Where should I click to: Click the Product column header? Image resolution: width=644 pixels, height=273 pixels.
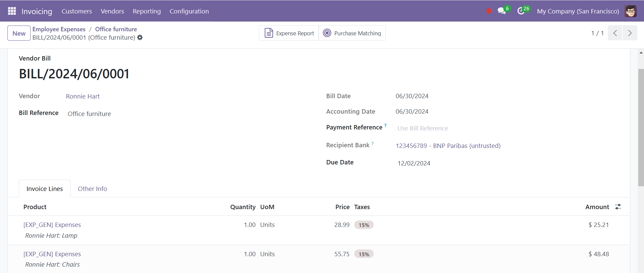[35, 207]
